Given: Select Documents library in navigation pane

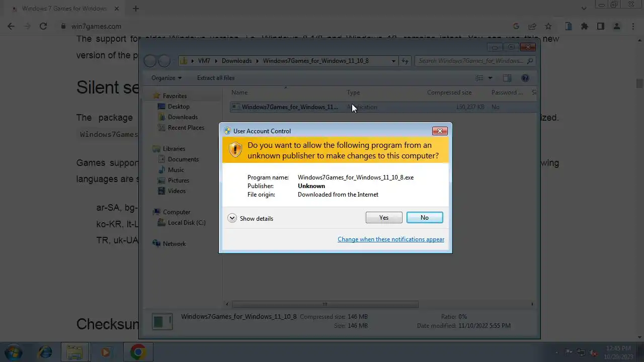Looking at the screenshot, I should click(x=183, y=159).
